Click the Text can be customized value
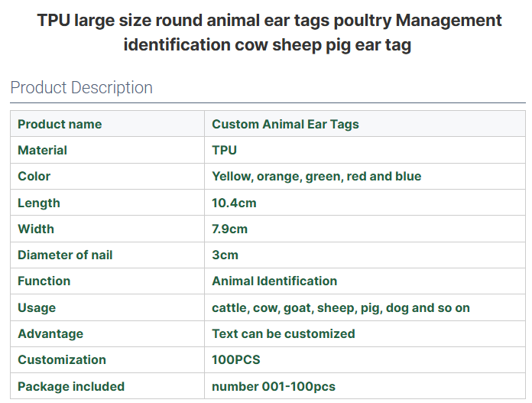This screenshot has width=532, height=403. point(284,333)
